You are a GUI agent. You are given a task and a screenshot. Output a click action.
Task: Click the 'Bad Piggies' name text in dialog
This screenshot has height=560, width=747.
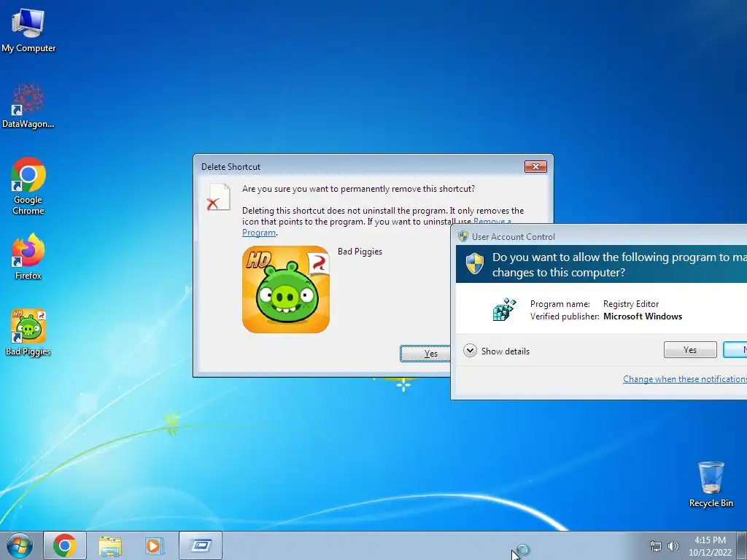[x=360, y=252]
